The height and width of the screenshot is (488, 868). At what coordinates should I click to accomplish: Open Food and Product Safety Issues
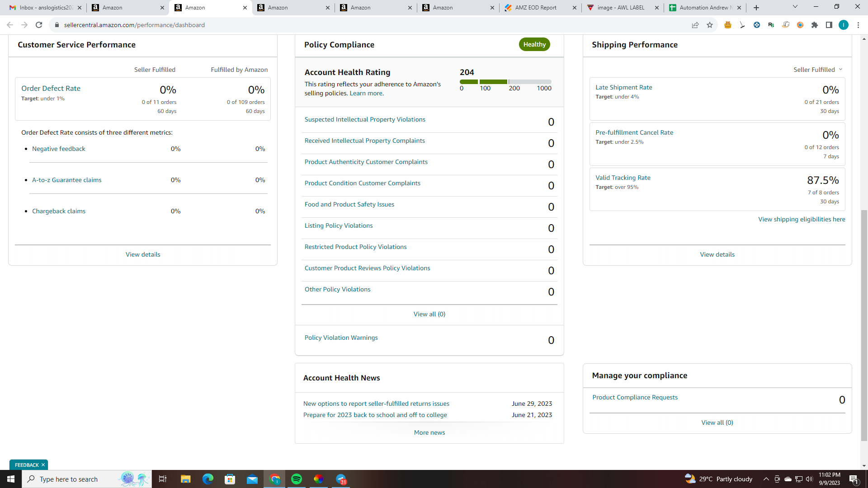pyautogui.click(x=349, y=204)
